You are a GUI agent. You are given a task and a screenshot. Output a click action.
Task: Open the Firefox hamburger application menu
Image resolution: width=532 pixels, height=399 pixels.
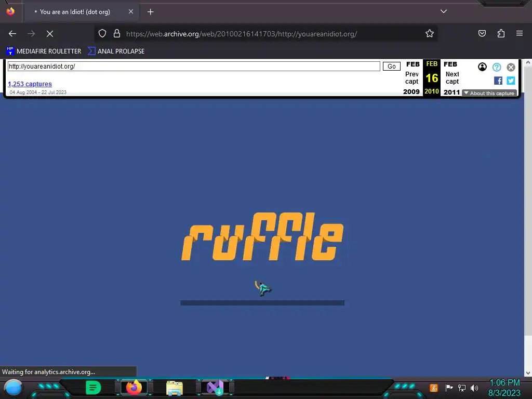519,33
